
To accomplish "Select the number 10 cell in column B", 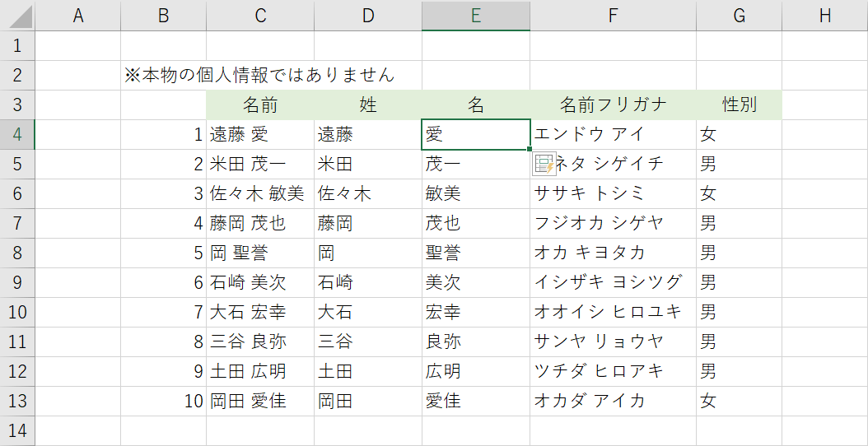I will pos(163,401).
